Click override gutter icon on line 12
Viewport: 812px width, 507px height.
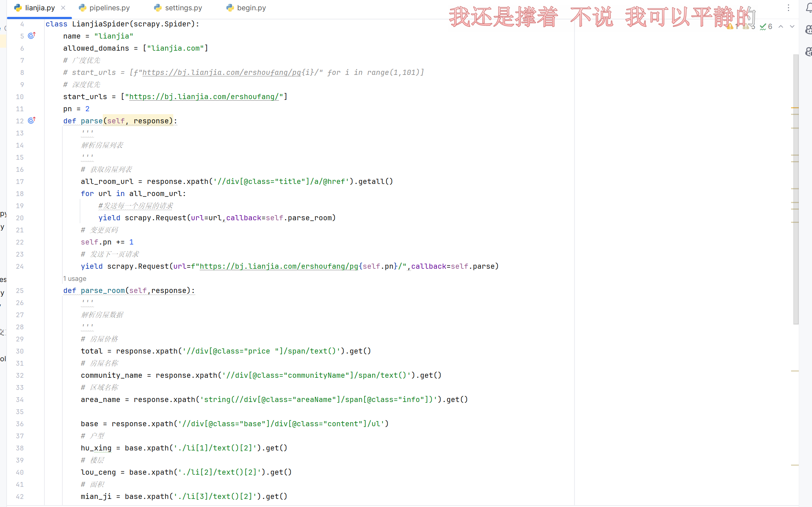[32, 120]
